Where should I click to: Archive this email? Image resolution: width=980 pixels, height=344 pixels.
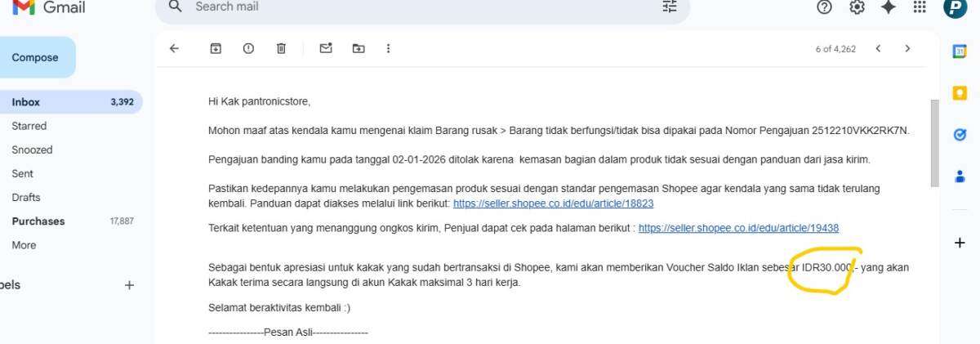click(216, 48)
